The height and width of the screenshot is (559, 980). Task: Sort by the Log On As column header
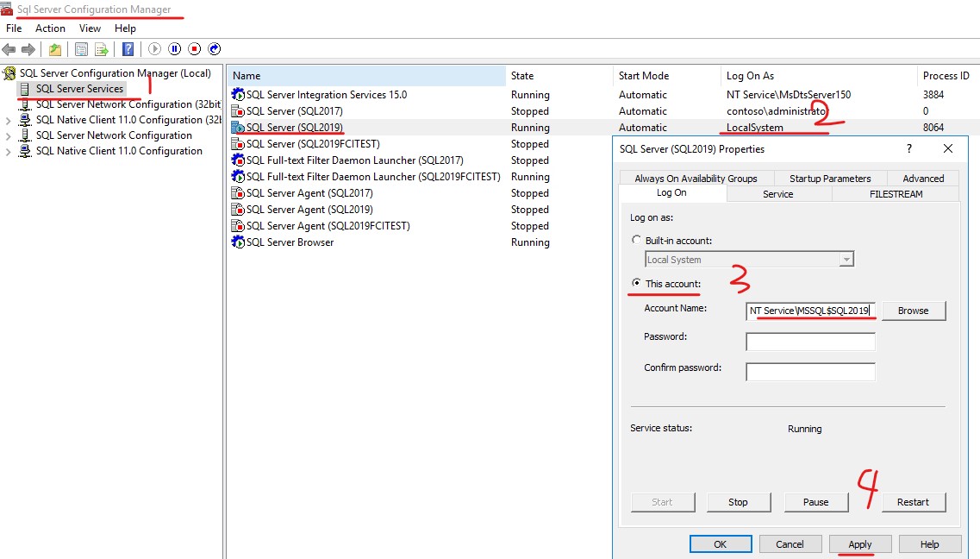click(x=819, y=76)
